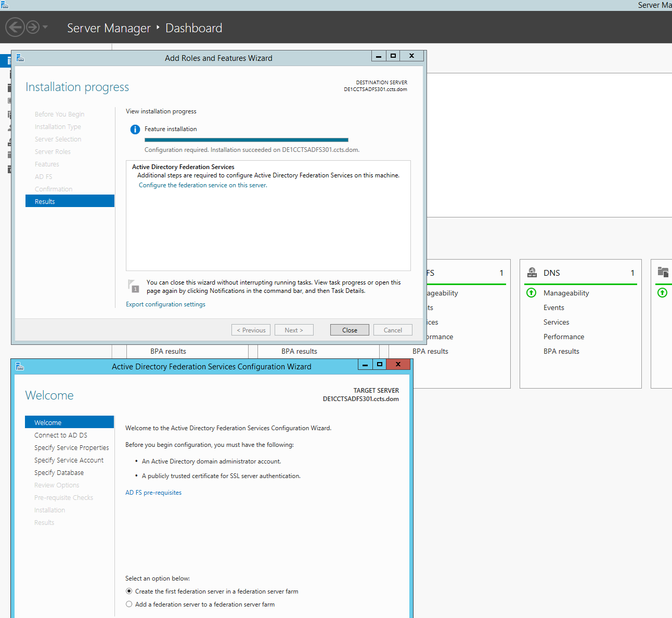The image size is (672, 618).
Task: Click Server Selection step in Add Roles wizard
Action: [x=58, y=139]
